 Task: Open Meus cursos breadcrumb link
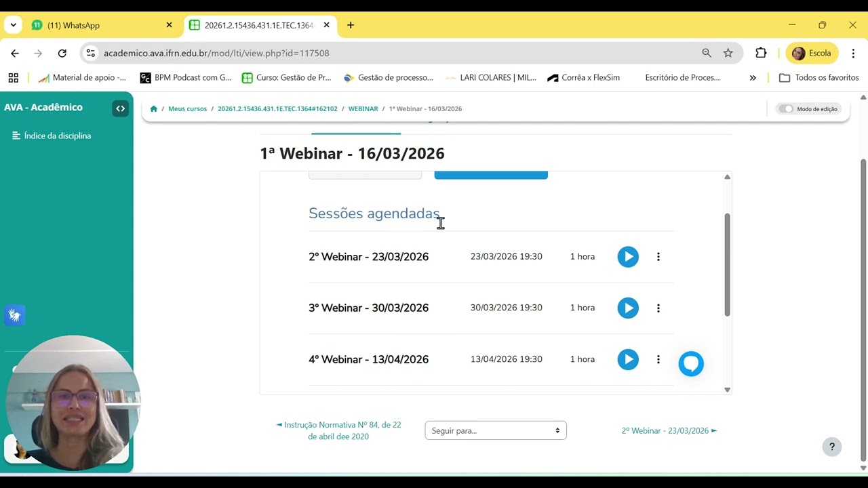(x=188, y=108)
